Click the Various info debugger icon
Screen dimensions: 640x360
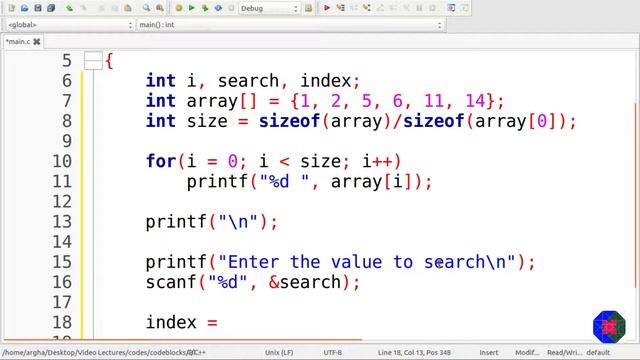[x=464, y=8]
